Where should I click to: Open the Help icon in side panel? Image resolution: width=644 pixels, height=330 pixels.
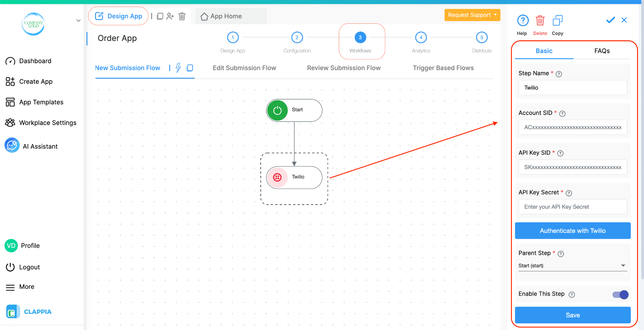[523, 21]
